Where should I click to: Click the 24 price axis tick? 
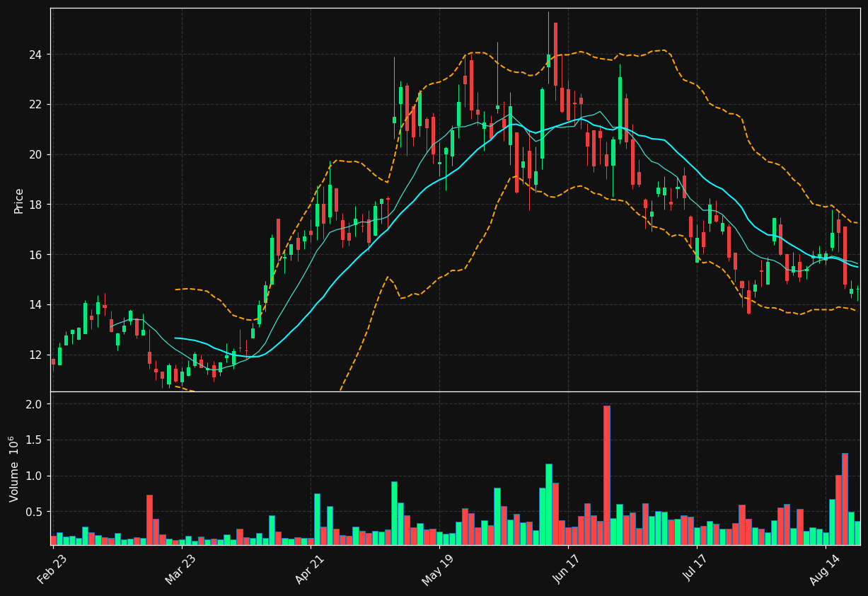tap(36, 55)
